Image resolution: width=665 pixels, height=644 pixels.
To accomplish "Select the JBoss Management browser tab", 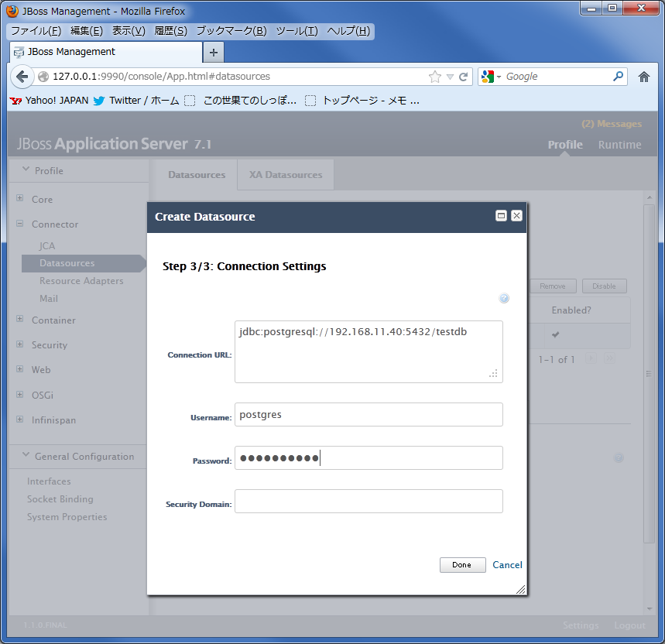I will 106,52.
